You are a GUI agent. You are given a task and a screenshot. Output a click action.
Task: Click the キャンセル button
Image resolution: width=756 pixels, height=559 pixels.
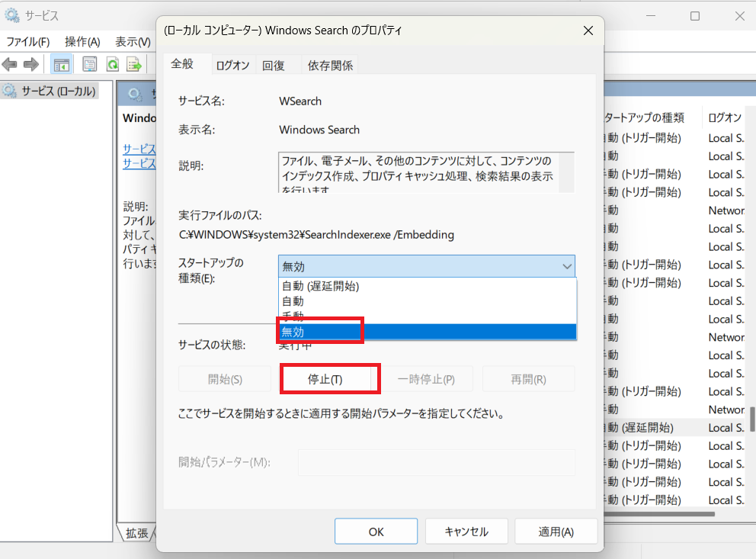(x=466, y=532)
